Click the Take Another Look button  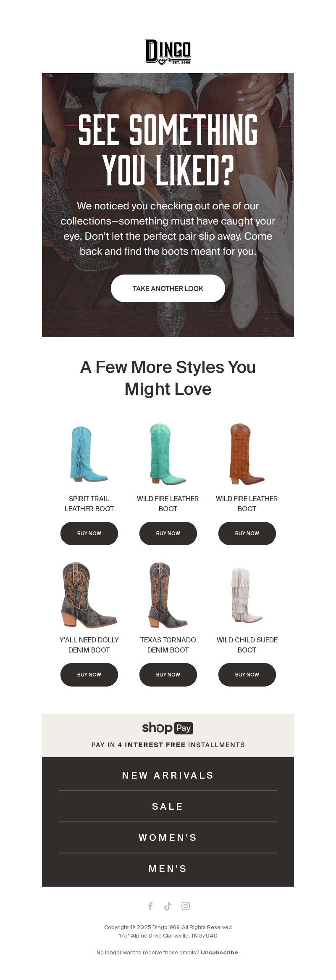click(x=168, y=288)
